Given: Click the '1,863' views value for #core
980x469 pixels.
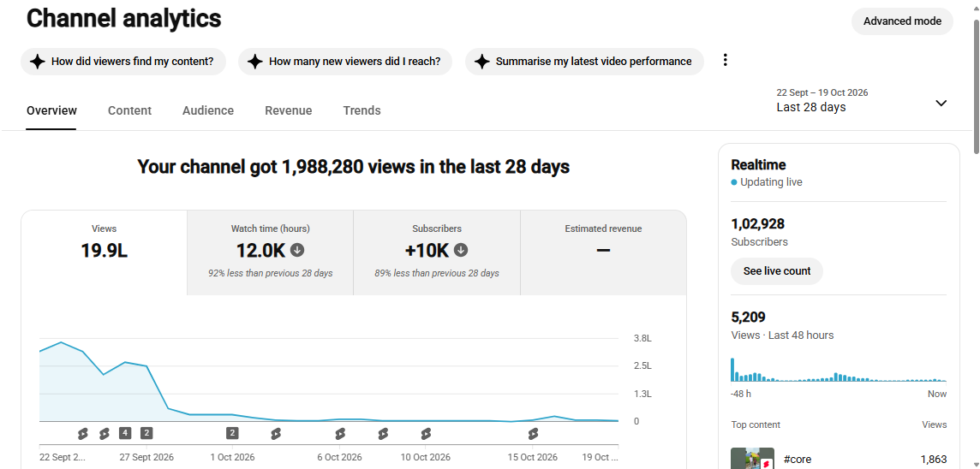Looking at the screenshot, I should (x=933, y=460).
